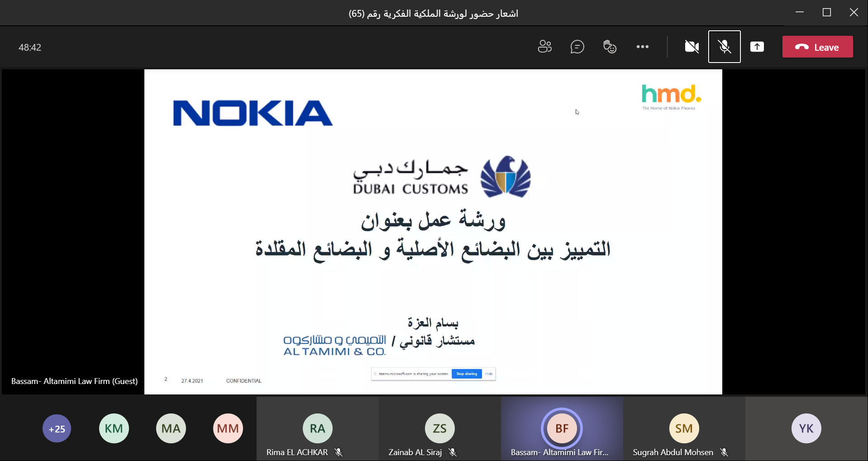This screenshot has width=868, height=461.
Task: Click the Bassam- Altamimi Law Firm (Guest) presenter label
Action: click(x=75, y=381)
